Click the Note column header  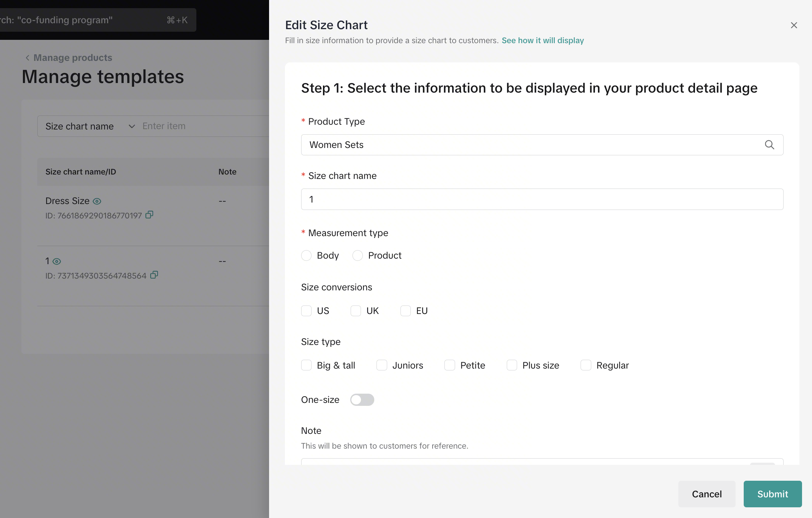227,172
